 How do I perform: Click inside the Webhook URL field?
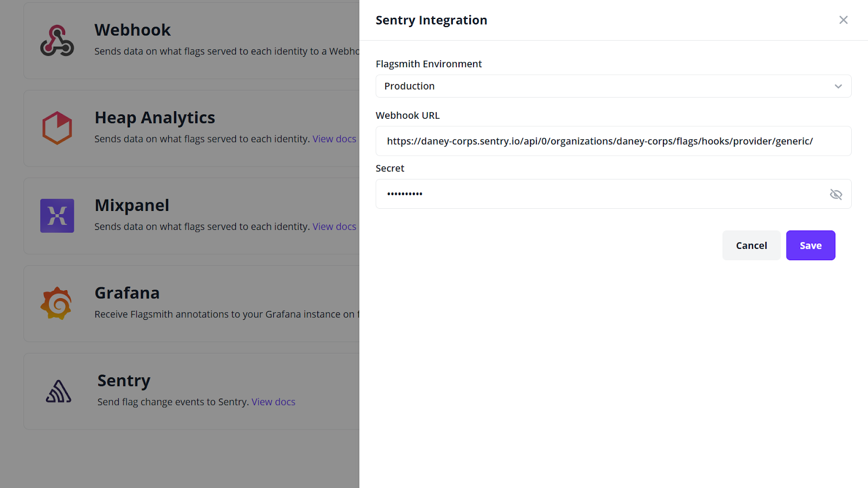pos(613,141)
